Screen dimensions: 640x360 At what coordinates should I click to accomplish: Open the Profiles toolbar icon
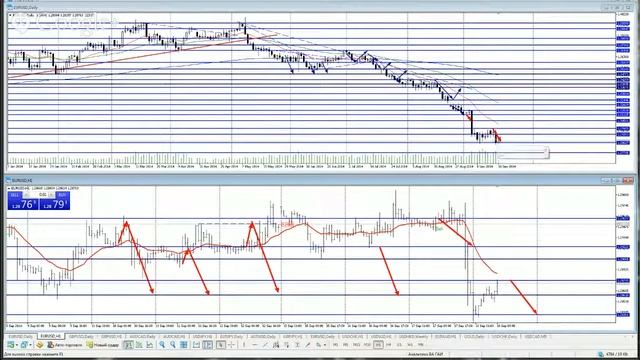coord(24,345)
